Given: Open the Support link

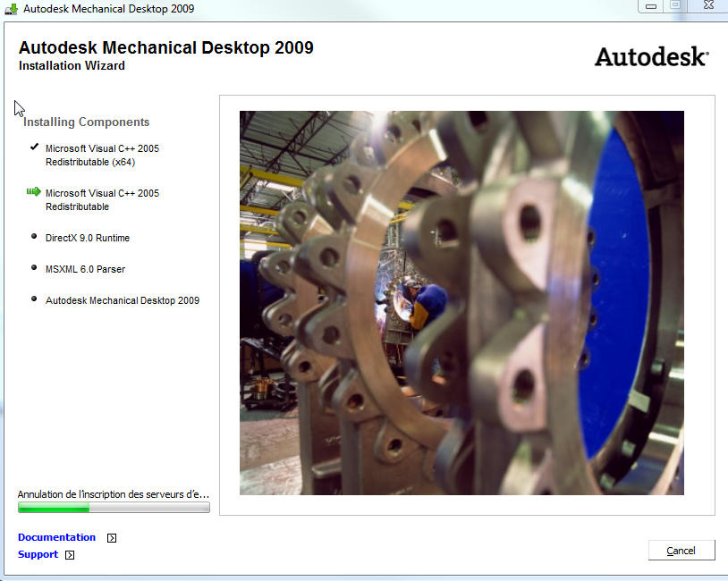Looking at the screenshot, I should 38,554.
